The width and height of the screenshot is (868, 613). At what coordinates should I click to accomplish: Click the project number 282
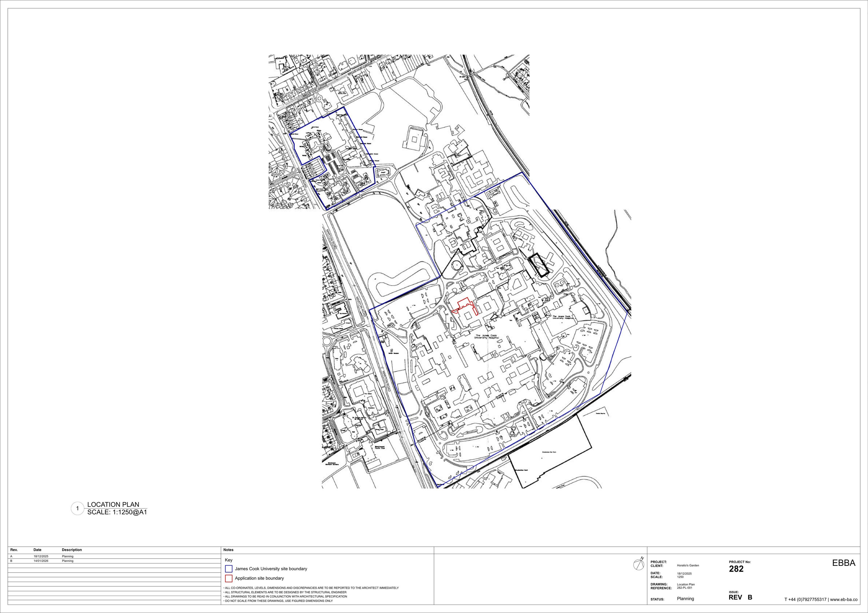click(736, 569)
